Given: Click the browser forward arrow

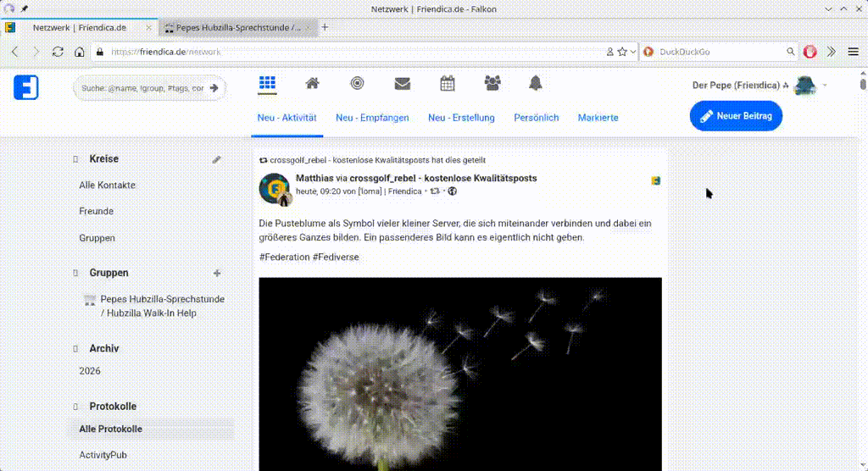Looking at the screenshot, I should point(36,52).
